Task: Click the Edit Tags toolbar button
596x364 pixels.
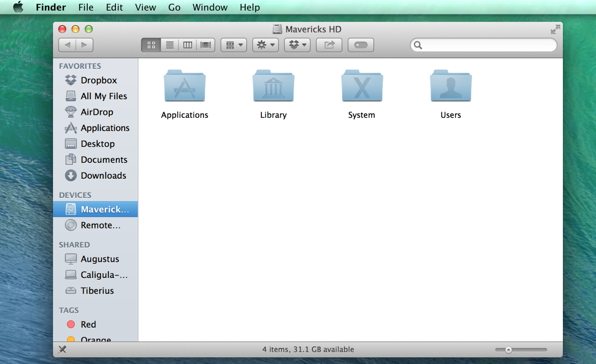Action: [x=360, y=45]
